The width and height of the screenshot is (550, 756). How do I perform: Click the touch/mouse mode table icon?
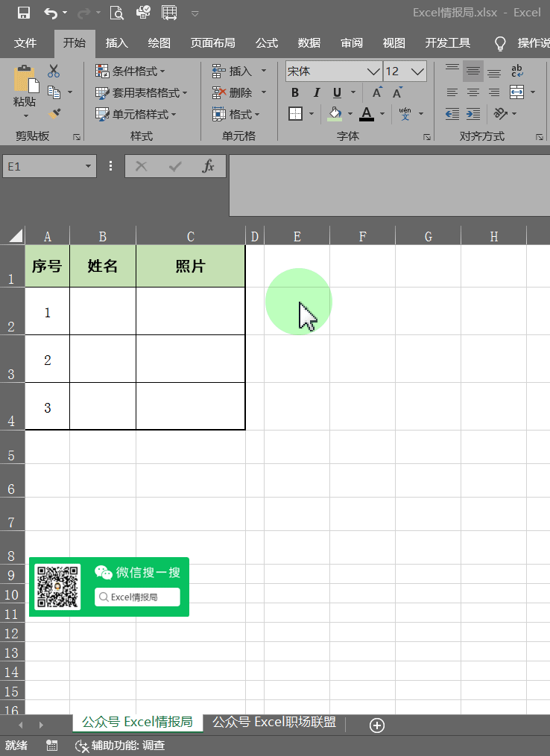click(169, 13)
